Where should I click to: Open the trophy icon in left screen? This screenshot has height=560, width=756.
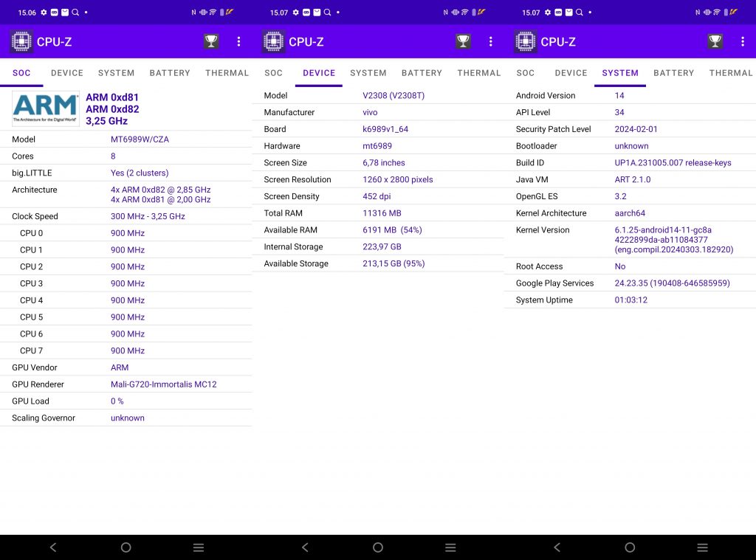[x=211, y=41]
